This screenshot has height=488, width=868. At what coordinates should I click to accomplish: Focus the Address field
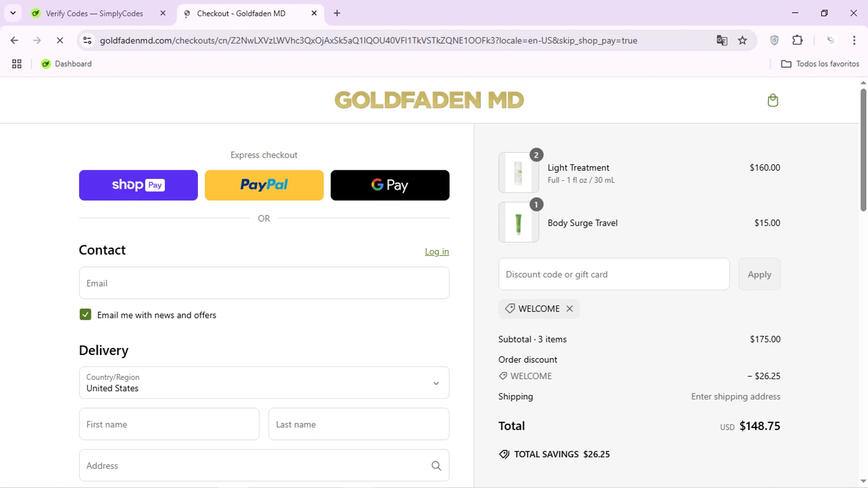[264, 465]
